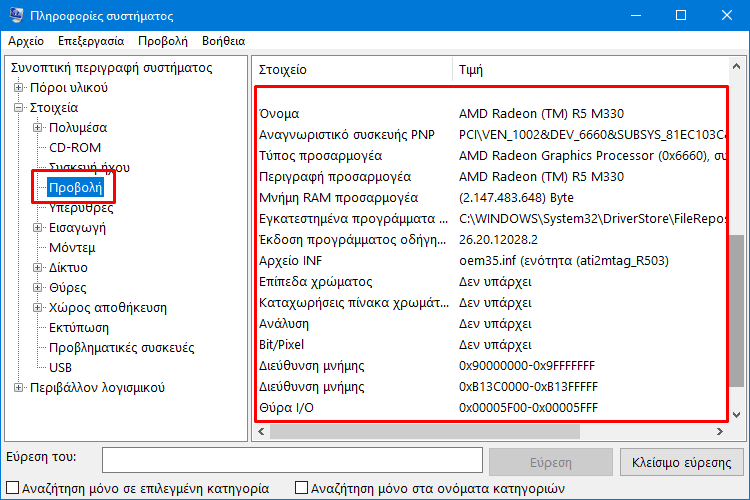Click the Κλείσιμο εύρεσης button
This screenshot has height=500, width=750.
682,462
